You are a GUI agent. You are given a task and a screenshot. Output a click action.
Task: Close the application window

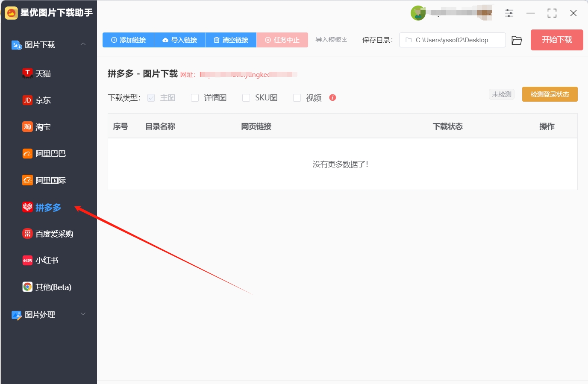(x=573, y=13)
